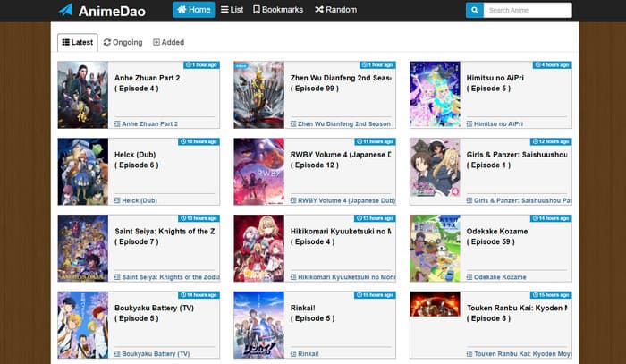
Task: Open the Hikikomari Kyuuketsuki poster thumbnail
Action: coord(258,249)
